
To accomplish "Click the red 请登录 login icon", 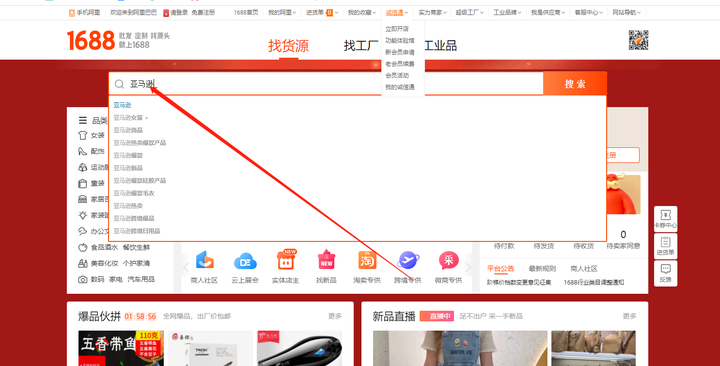I will 166,13.
